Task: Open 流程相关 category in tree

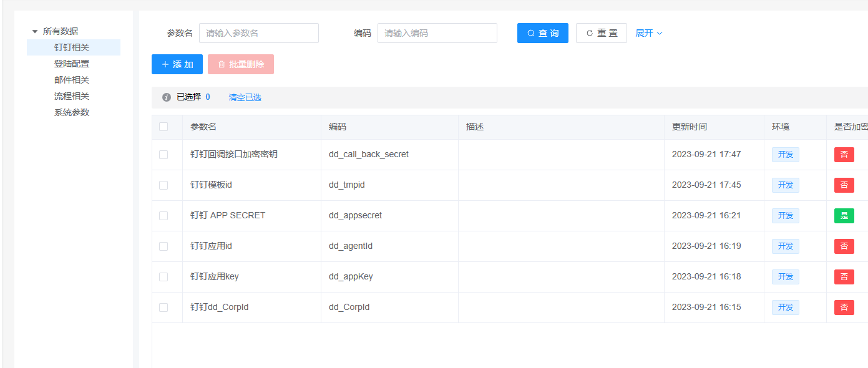Action: pyautogui.click(x=72, y=96)
